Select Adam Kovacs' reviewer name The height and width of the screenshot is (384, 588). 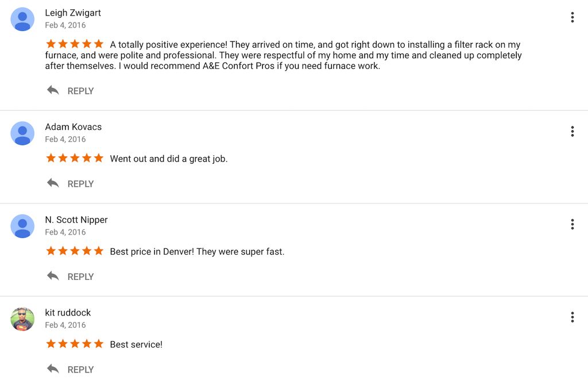tap(73, 126)
